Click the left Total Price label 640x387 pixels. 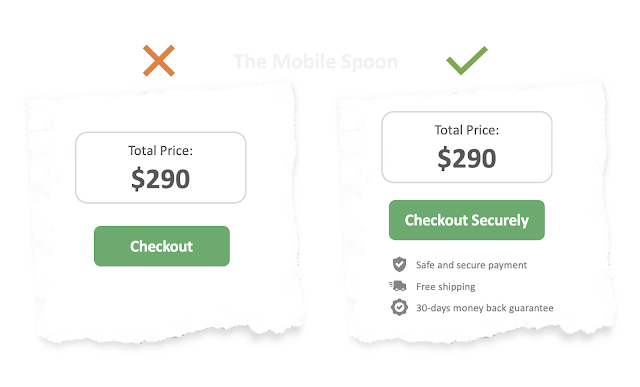tap(160, 151)
